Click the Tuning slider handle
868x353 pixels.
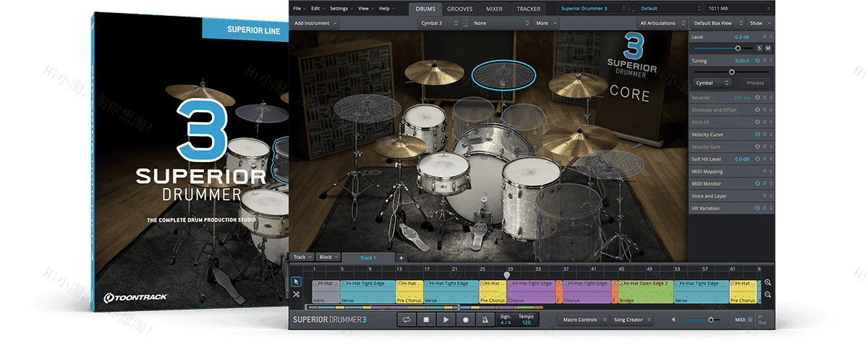click(x=731, y=72)
